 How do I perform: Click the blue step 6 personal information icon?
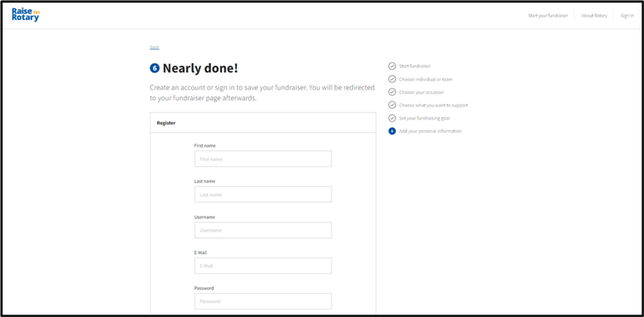coord(392,131)
